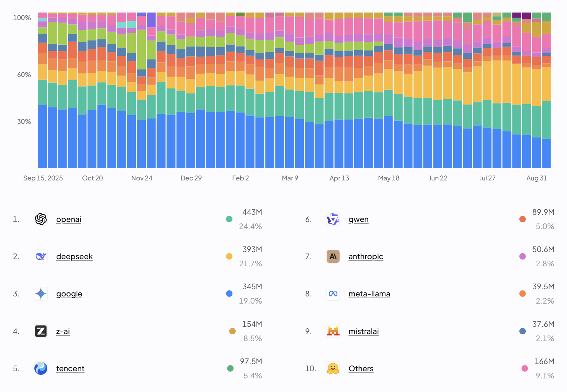Click the red-orange dot beside qwen
The height and width of the screenshot is (392, 567).
click(x=523, y=219)
